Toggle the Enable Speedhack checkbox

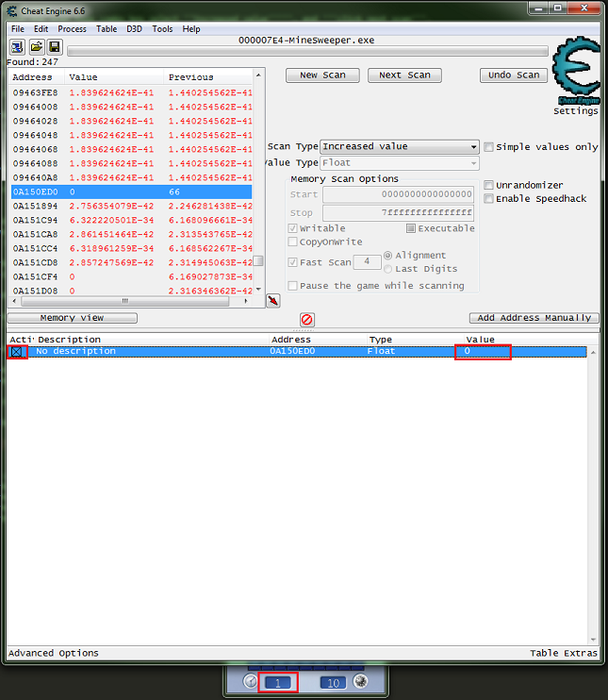488,199
